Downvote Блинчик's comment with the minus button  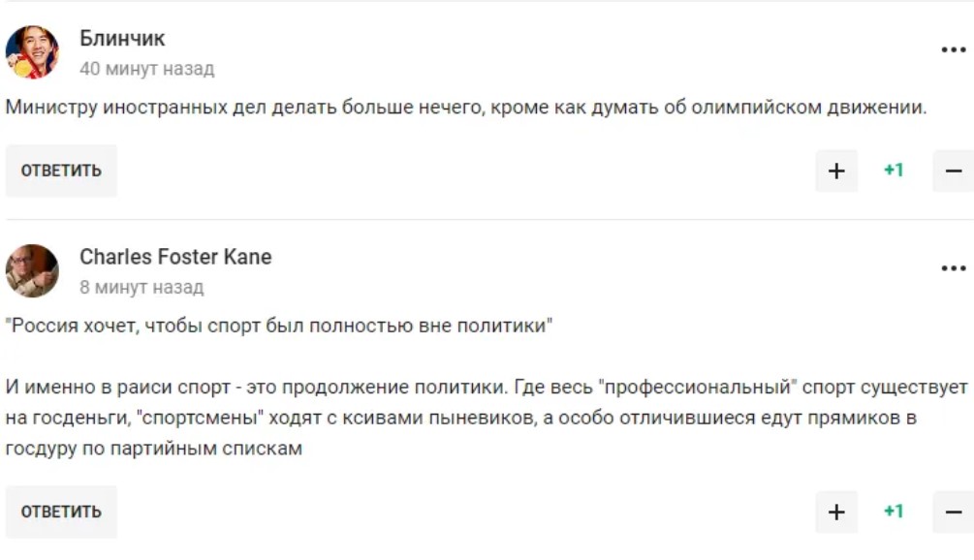coord(954,171)
